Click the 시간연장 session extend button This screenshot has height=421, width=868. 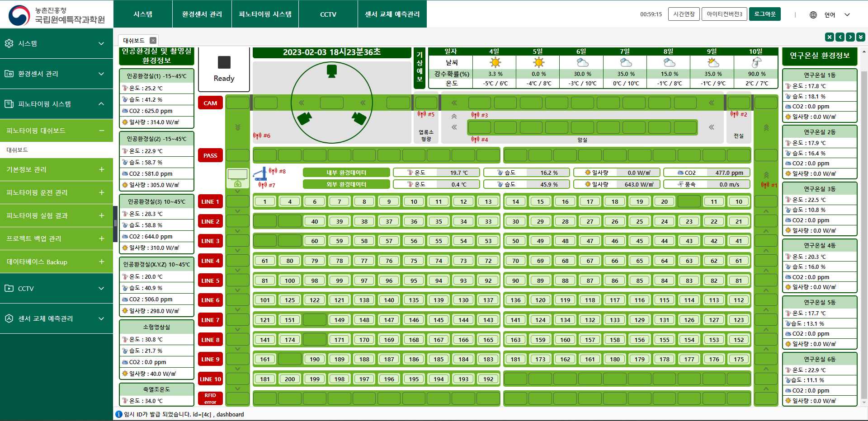pyautogui.click(x=684, y=14)
